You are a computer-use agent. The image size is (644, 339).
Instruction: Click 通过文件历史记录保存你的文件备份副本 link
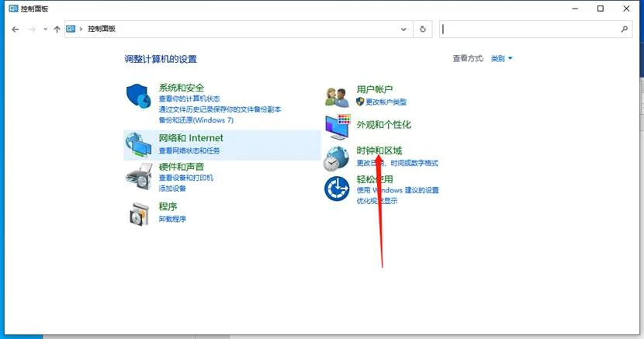point(220,109)
